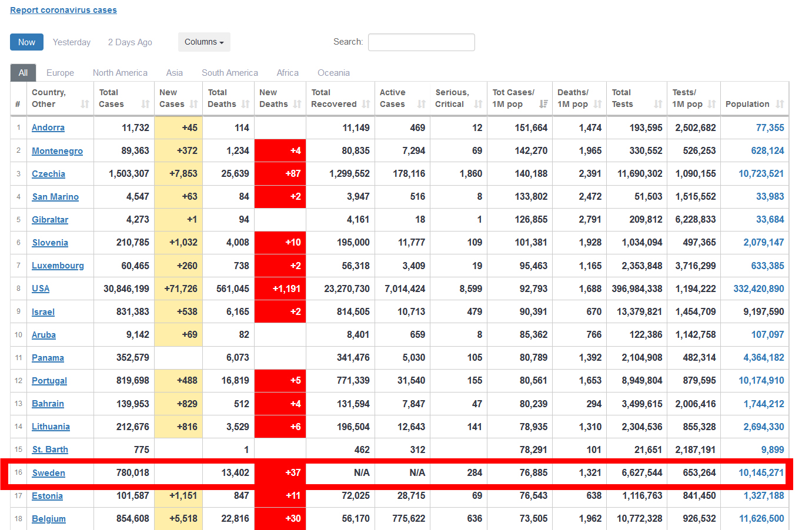Open the Estonia country link

click(47, 496)
